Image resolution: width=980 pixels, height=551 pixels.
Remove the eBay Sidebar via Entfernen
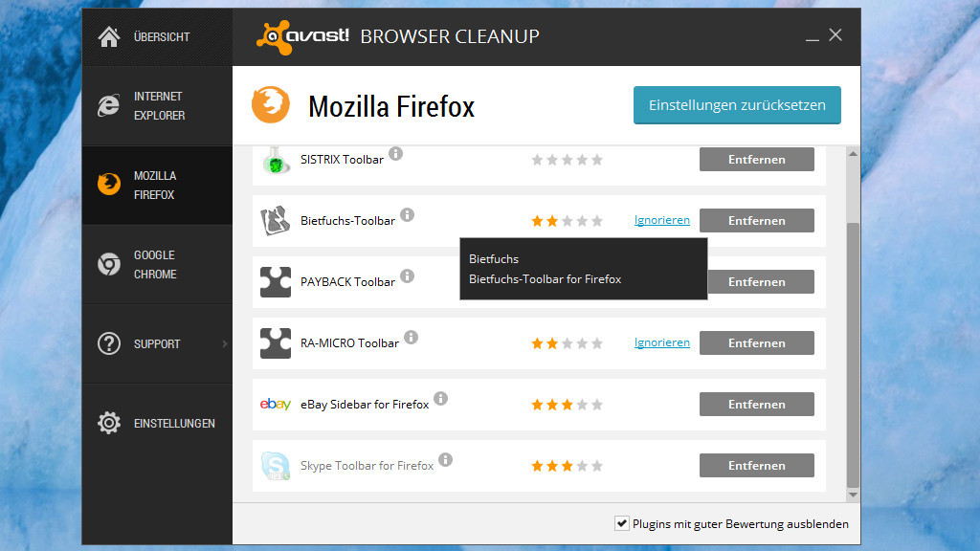(756, 405)
